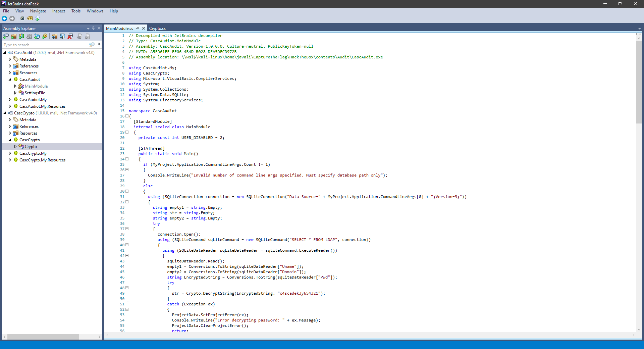Switch to the Crypto.cs tab

(157, 29)
